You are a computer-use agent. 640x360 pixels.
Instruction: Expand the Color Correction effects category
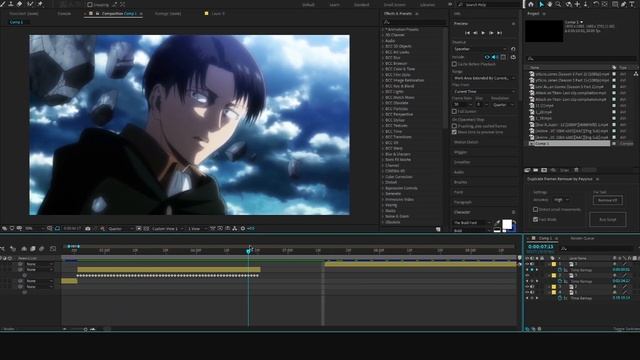(398, 177)
